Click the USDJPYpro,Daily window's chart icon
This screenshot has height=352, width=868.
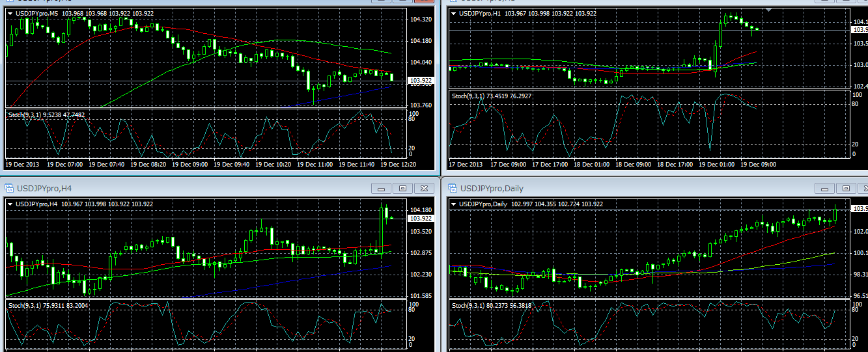point(452,188)
